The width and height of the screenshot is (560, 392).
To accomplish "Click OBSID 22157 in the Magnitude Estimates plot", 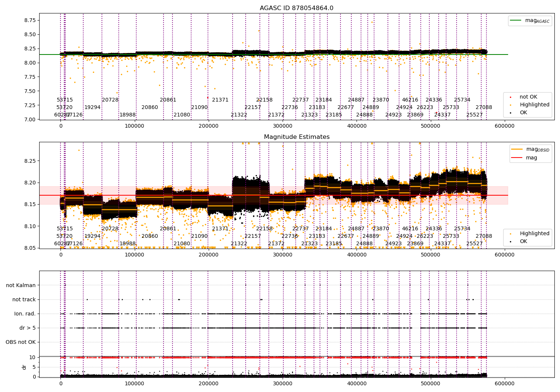I will pos(253,236).
